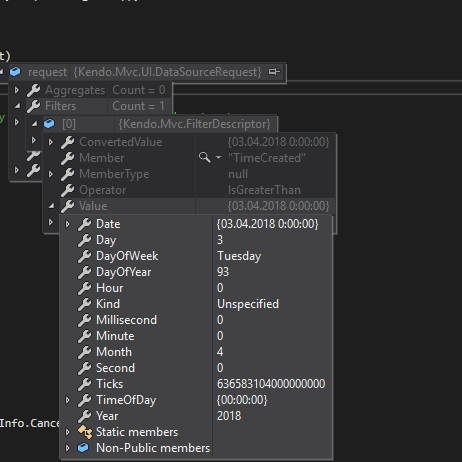
Task: Click the wrench icon of Hour
Action: 85,288
